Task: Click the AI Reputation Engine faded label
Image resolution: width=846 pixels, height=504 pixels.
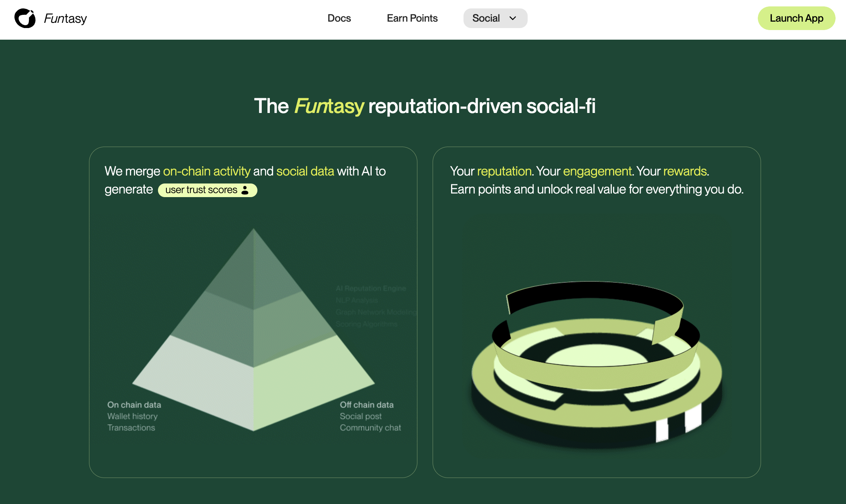Action: click(370, 288)
